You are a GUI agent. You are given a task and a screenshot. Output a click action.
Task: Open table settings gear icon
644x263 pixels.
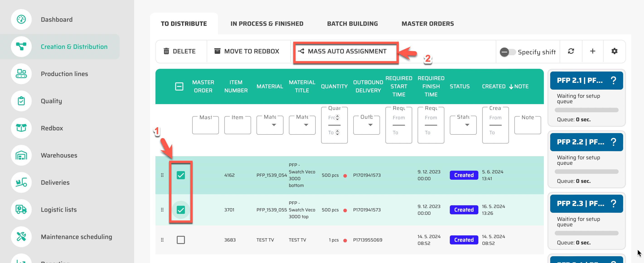click(x=614, y=51)
